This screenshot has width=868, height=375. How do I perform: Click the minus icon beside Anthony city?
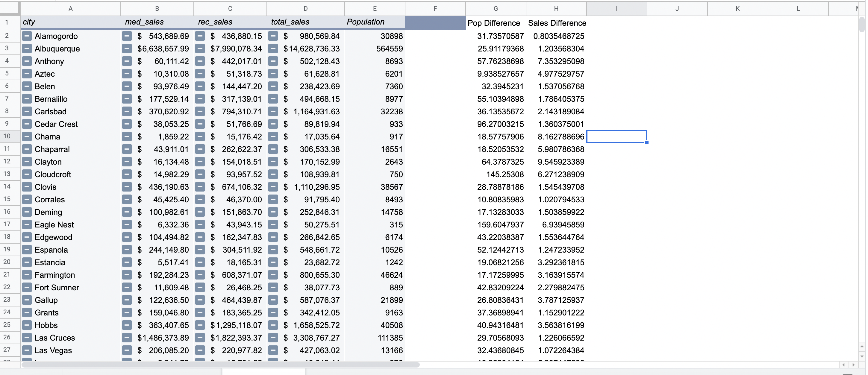(x=27, y=61)
